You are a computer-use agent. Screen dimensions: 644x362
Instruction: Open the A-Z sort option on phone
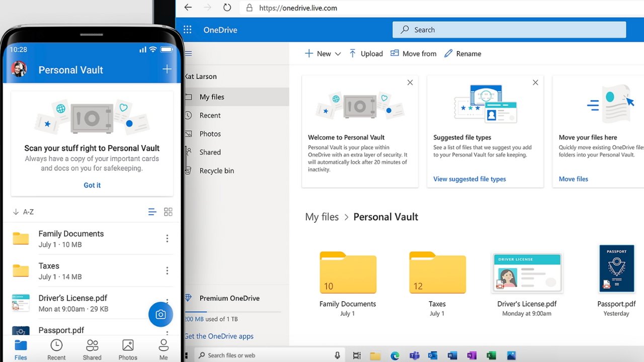[23, 212]
